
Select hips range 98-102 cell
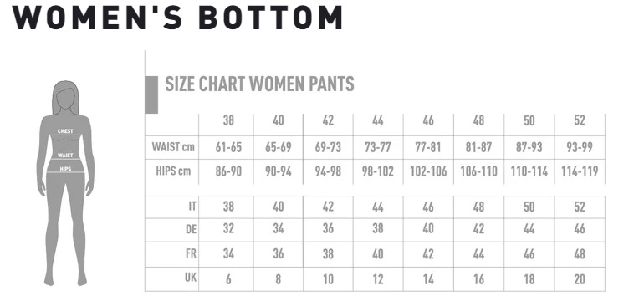click(378, 171)
